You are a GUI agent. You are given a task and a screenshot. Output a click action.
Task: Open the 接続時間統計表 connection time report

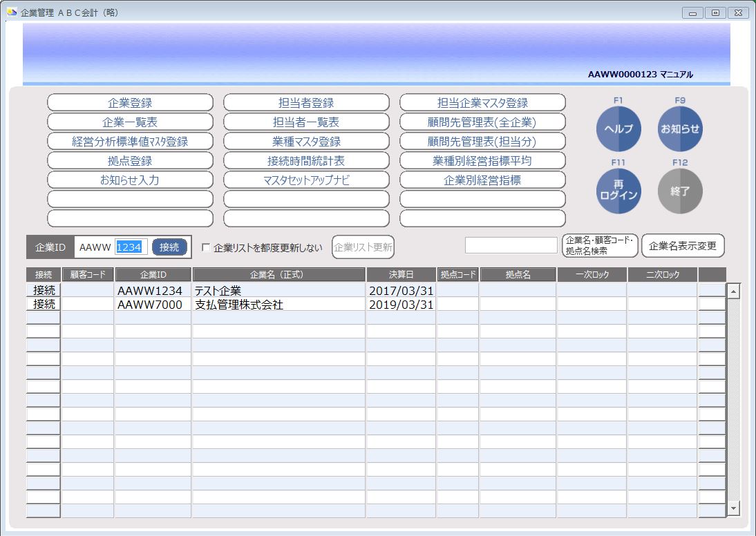point(306,160)
